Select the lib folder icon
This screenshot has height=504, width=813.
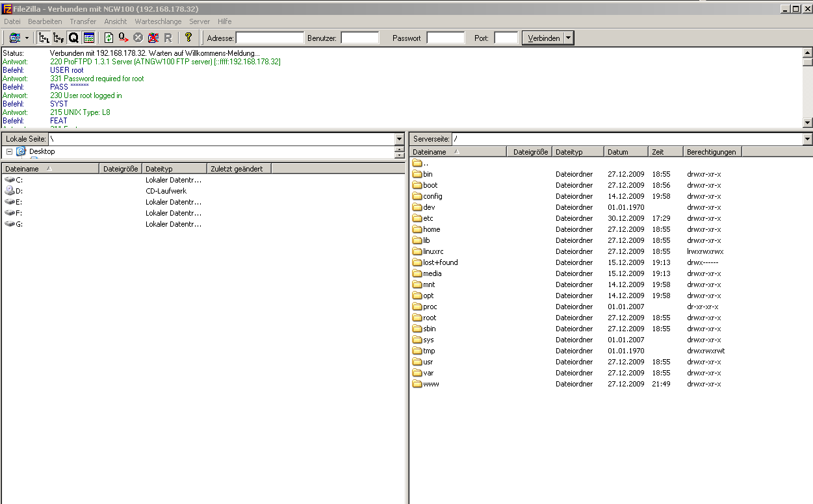point(417,240)
